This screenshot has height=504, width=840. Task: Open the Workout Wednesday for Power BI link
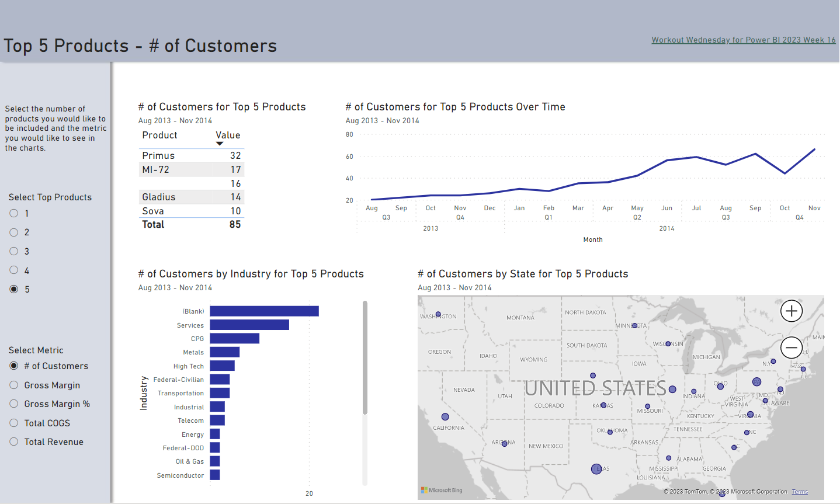pyautogui.click(x=743, y=40)
